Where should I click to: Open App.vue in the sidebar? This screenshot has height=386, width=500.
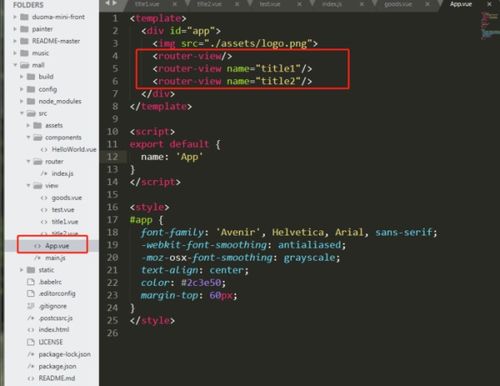point(57,246)
